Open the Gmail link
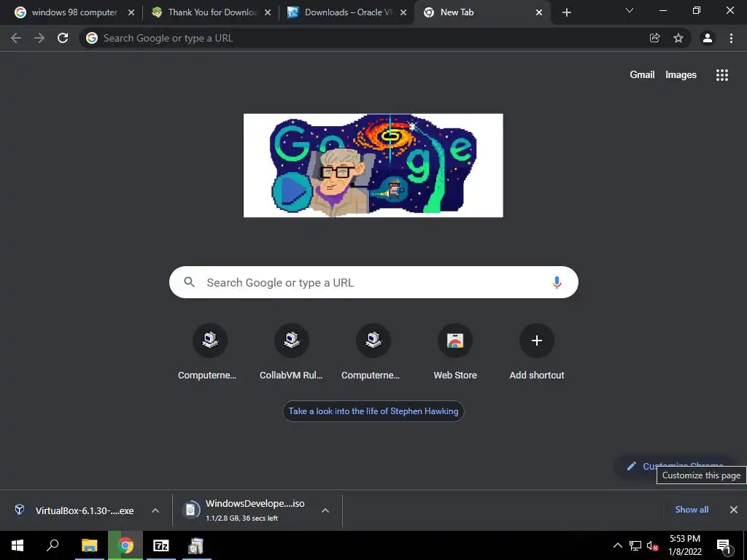Screen dimensions: 747x560 pos(642,75)
